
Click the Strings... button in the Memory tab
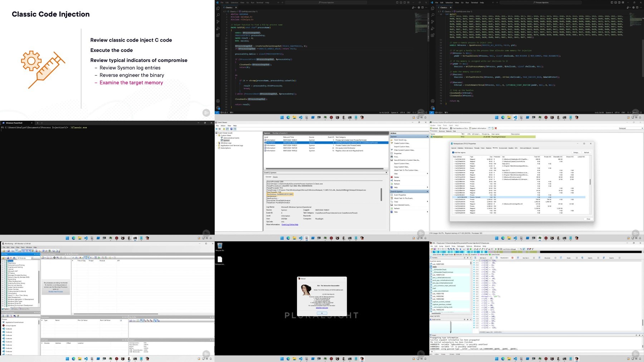coord(576,153)
